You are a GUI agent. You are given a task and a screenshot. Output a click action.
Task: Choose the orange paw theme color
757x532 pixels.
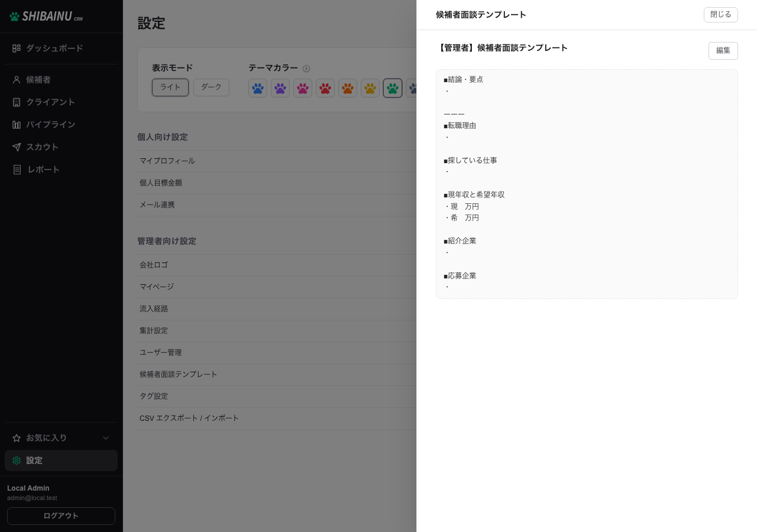click(x=348, y=88)
